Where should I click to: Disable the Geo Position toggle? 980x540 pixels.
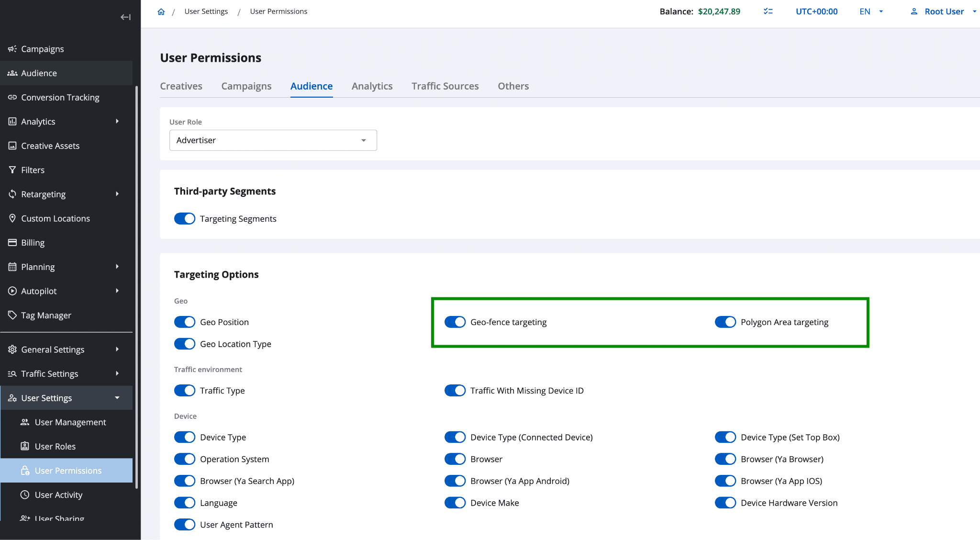point(185,322)
